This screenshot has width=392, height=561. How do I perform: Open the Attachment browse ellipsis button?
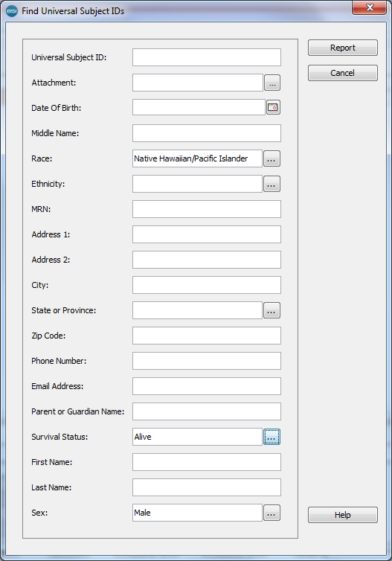pos(272,83)
